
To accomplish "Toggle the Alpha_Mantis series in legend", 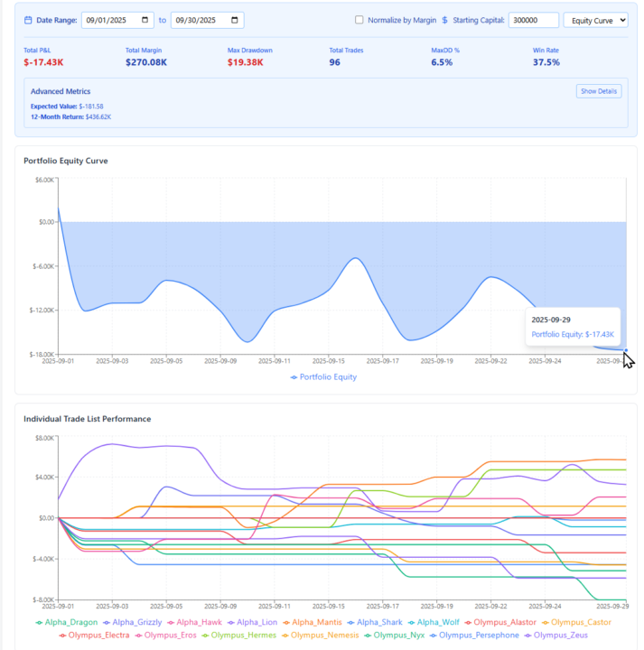I will pos(313,622).
